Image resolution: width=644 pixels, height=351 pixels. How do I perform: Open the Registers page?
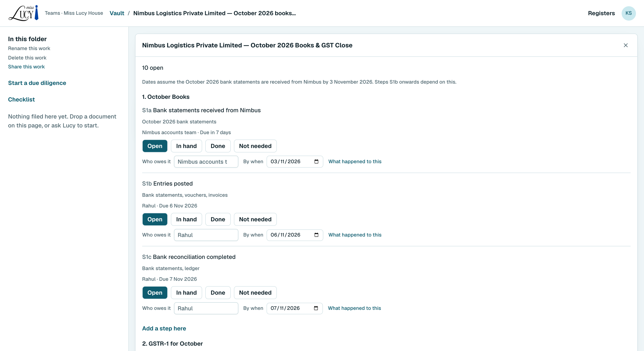tap(601, 13)
